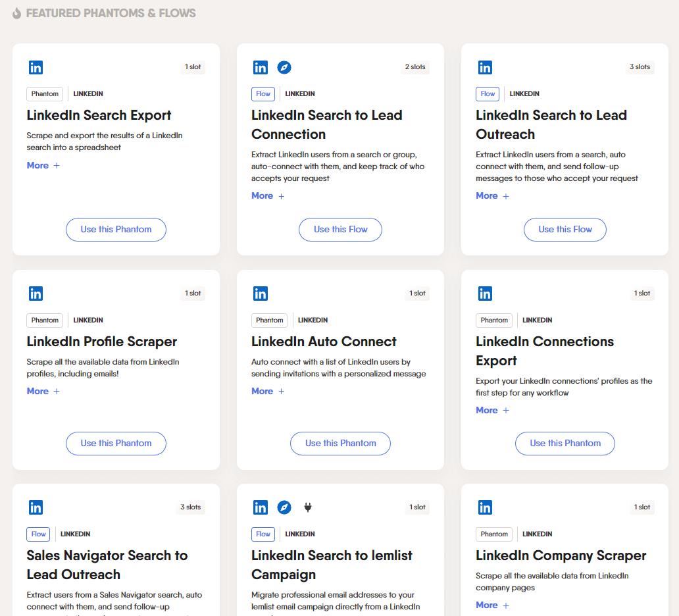Viewport: 679px width, 616px height.
Task: Use this Flow for Search to Lead Outreach
Action: pyautogui.click(x=565, y=230)
